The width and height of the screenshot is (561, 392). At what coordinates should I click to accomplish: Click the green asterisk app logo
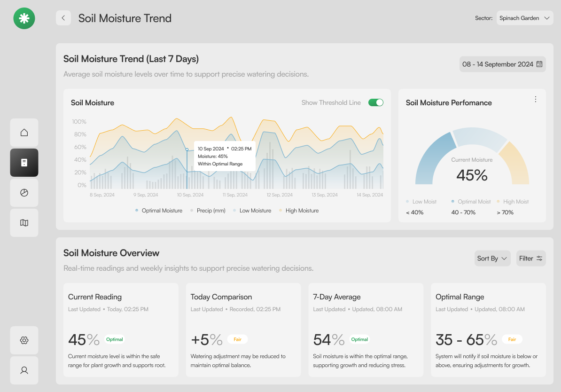(24, 18)
